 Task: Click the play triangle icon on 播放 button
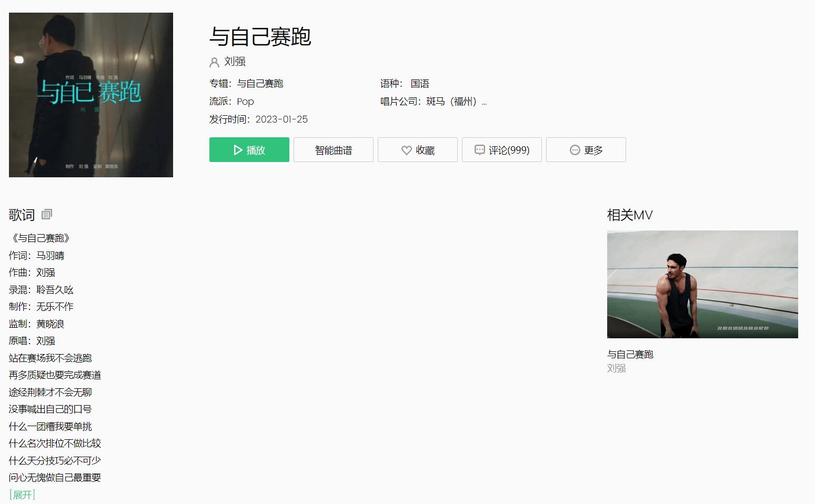[x=236, y=149]
